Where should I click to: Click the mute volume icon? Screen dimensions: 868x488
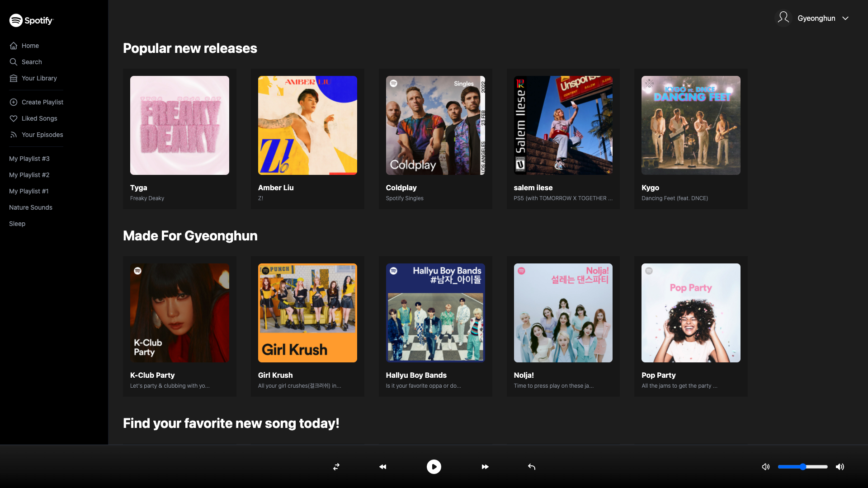[x=765, y=467]
